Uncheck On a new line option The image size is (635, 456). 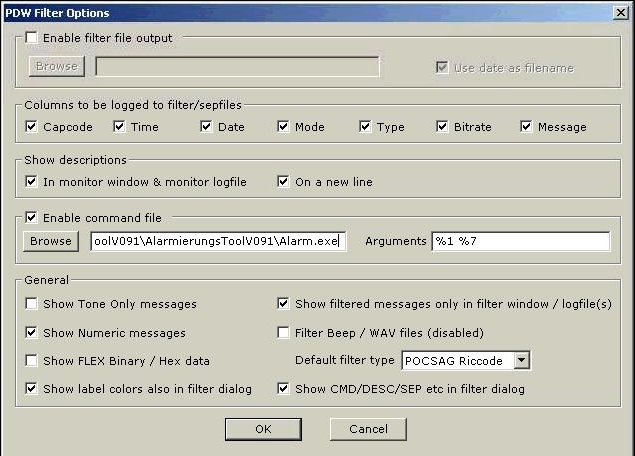tap(283, 182)
